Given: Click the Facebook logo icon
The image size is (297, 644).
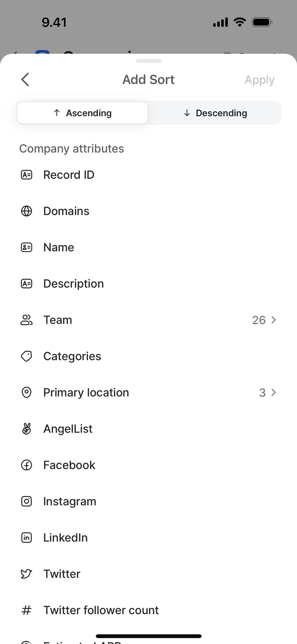Looking at the screenshot, I should [26, 465].
